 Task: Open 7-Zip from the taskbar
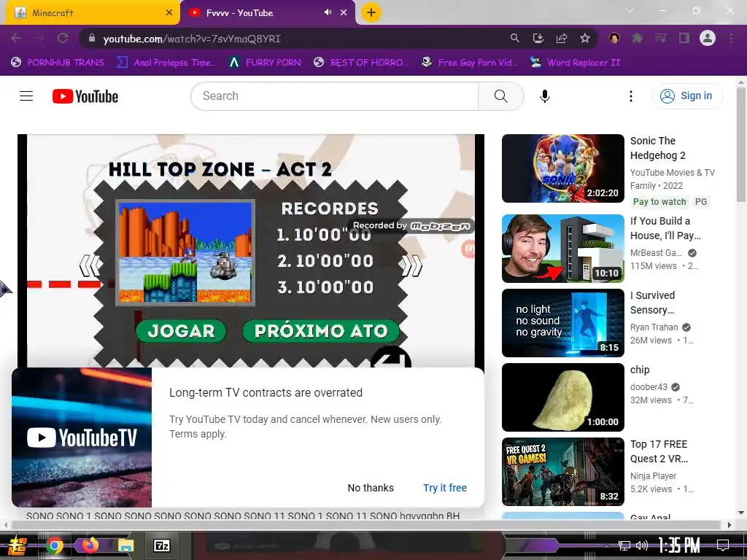pos(161,545)
